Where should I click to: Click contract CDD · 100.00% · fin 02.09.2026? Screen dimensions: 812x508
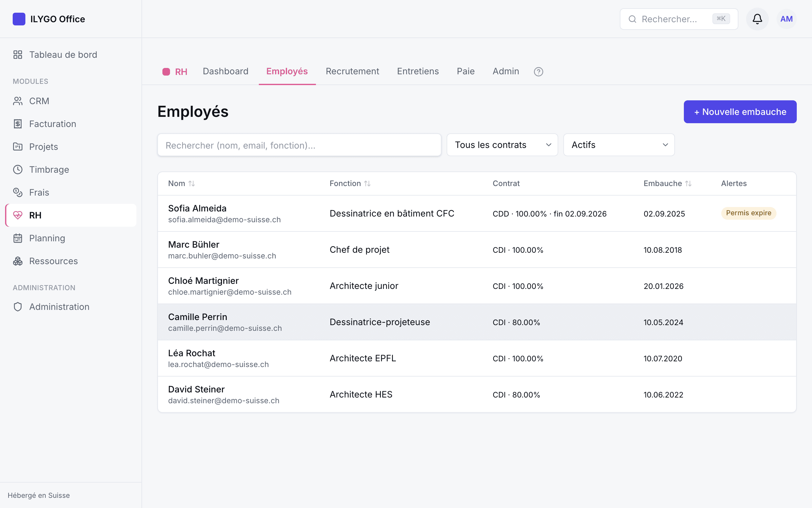(x=550, y=214)
